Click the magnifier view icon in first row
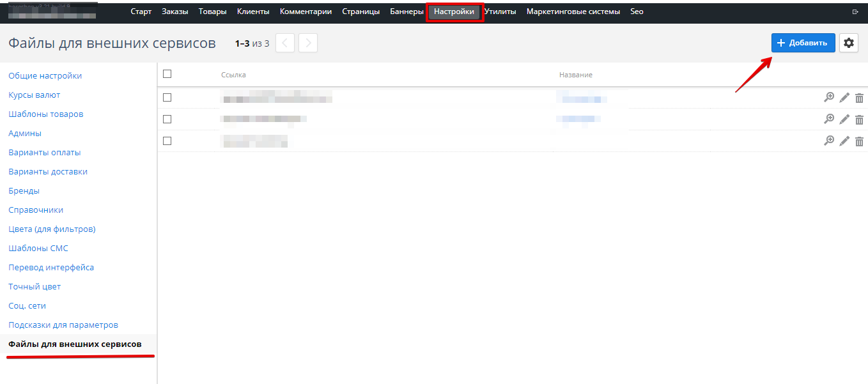The height and width of the screenshot is (384, 868). point(829,98)
